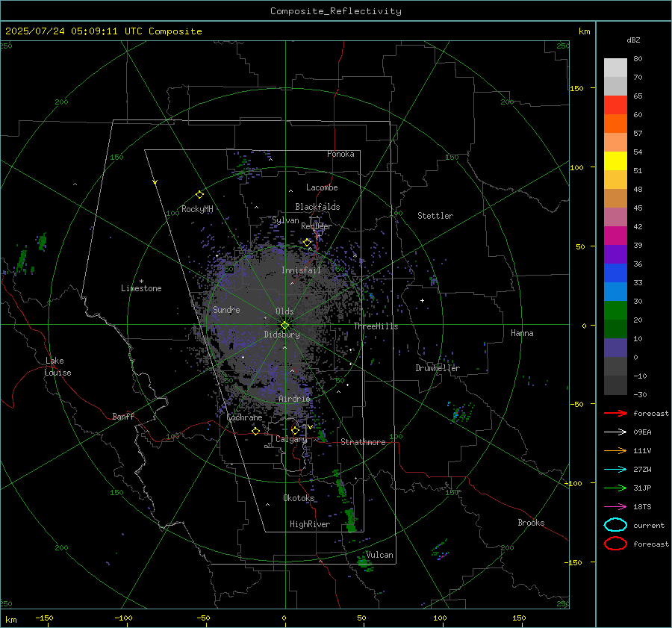Click the Ponoka city label
Screen dimensions: 672x628
point(340,154)
